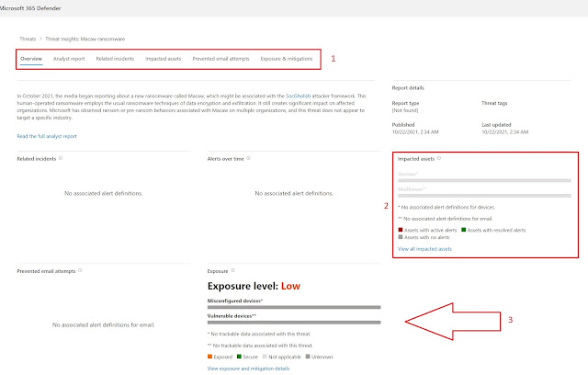Follow the SocGholish hyperlink
588x375 pixels.
tap(298, 96)
